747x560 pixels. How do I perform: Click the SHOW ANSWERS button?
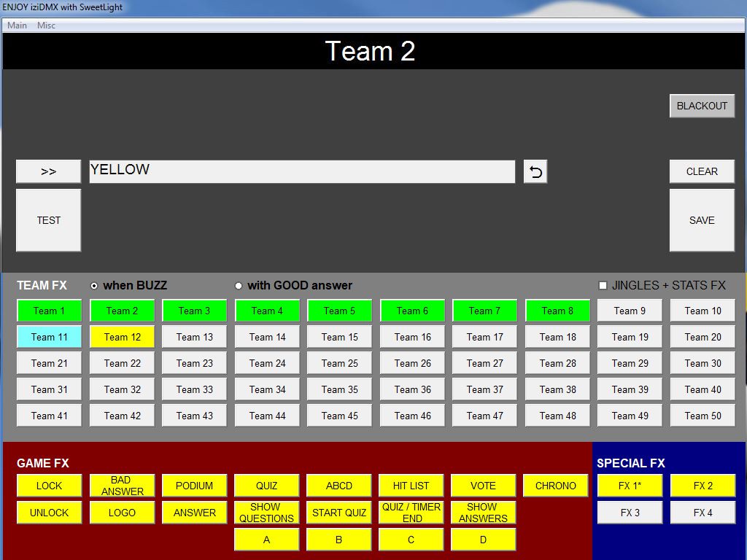pos(483,513)
